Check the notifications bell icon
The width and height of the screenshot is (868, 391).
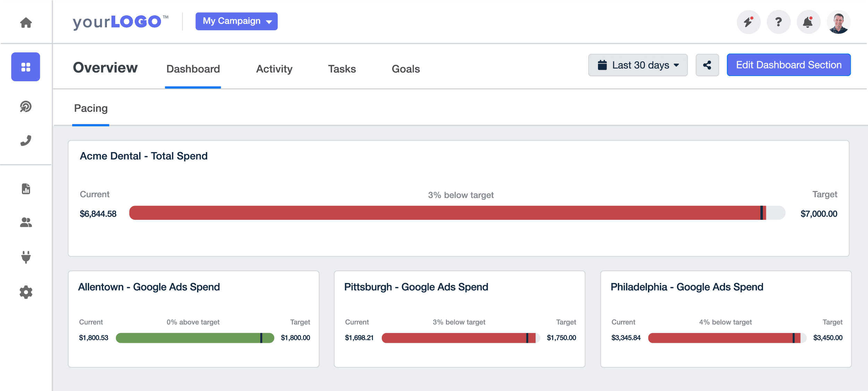click(x=808, y=22)
